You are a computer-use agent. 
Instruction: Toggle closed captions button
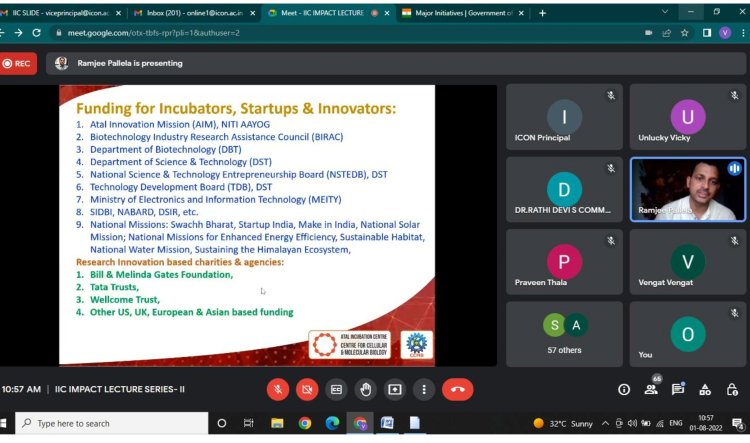click(336, 389)
